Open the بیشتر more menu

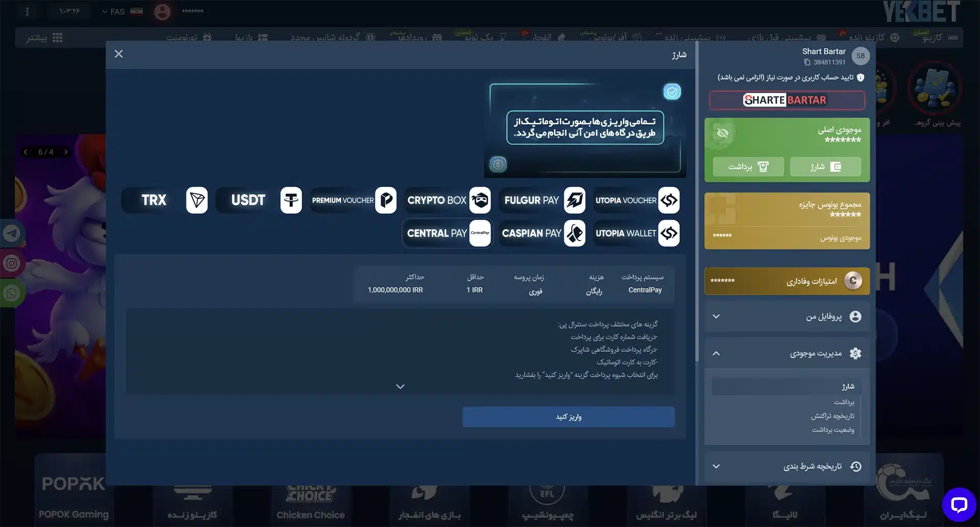[x=44, y=38]
